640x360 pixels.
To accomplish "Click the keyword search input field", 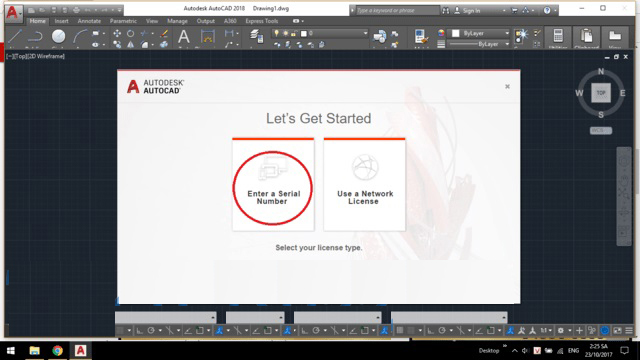I will pos(397,10).
